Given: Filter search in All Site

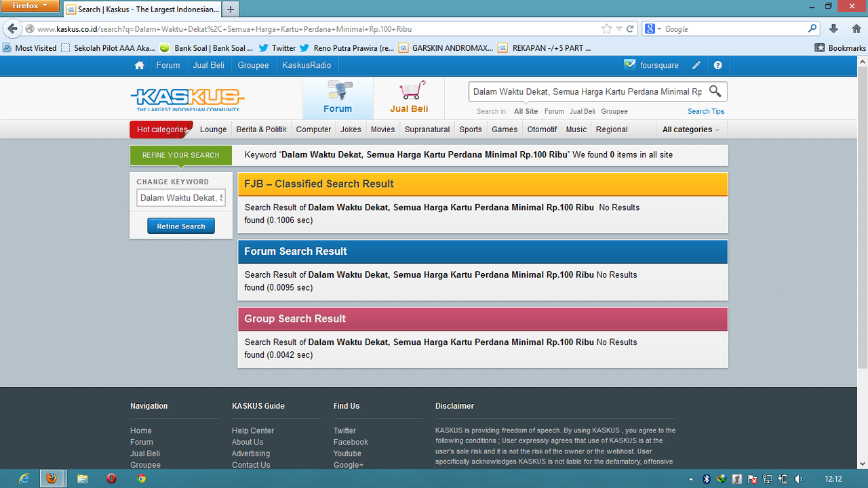Looking at the screenshot, I should (526, 111).
